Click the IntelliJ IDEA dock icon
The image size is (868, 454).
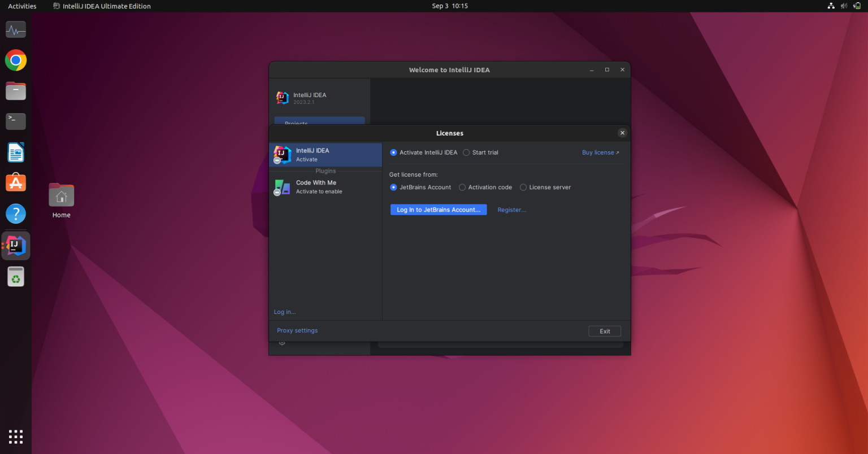15,245
